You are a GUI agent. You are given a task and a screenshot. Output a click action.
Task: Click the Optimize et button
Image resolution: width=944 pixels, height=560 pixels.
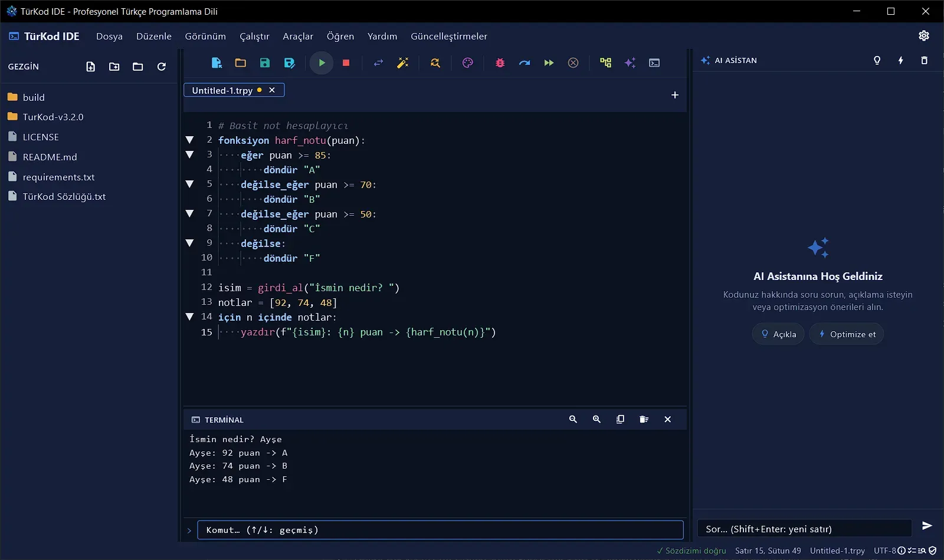tap(847, 334)
